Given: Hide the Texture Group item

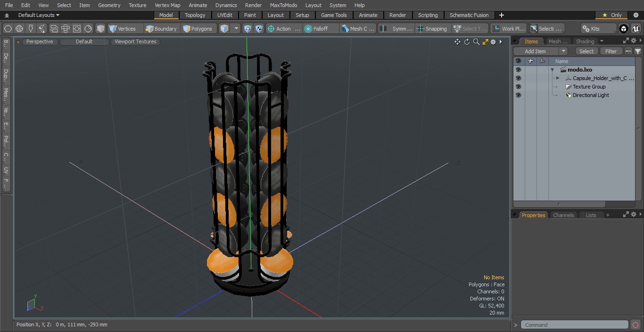Looking at the screenshot, I should (519, 87).
